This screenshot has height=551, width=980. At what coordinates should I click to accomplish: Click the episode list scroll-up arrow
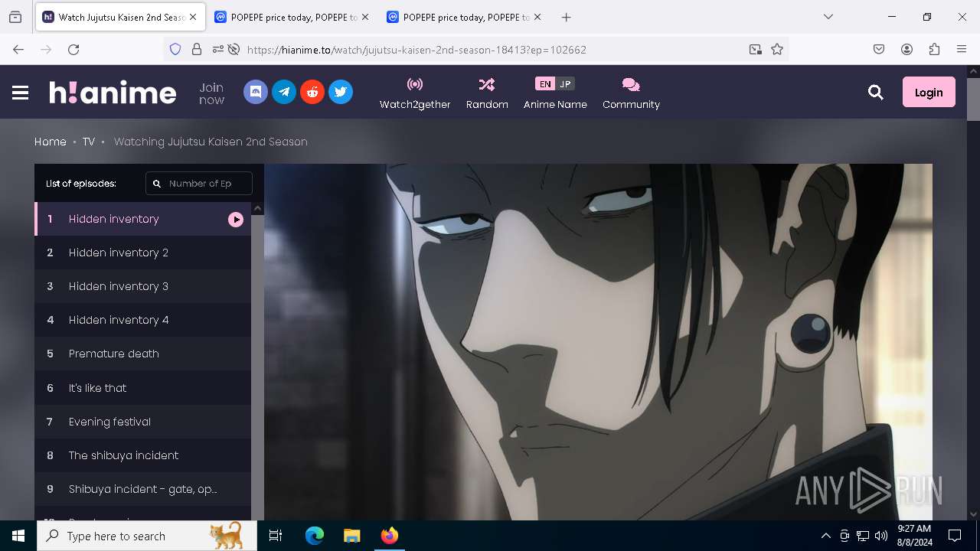[258, 208]
